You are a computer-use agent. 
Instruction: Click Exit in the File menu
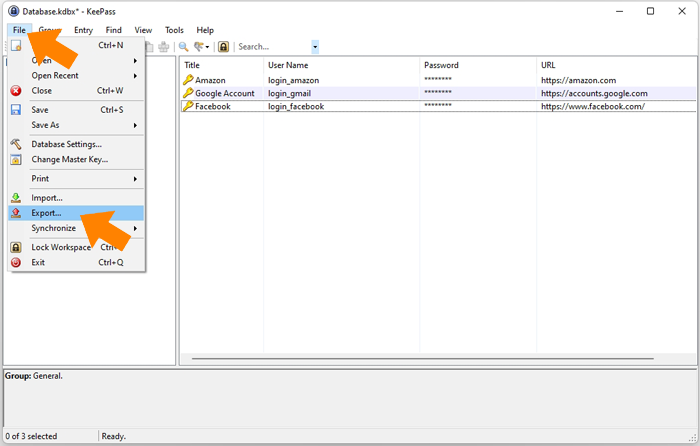click(x=38, y=262)
